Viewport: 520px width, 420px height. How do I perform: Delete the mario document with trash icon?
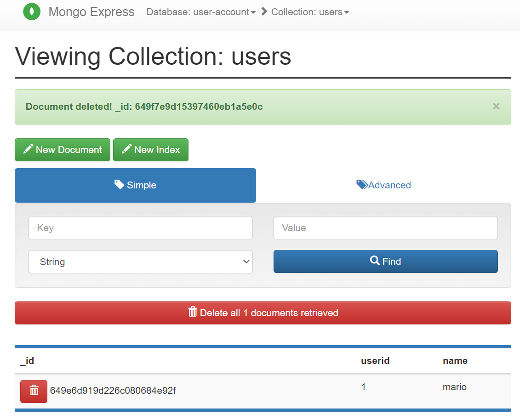34,391
